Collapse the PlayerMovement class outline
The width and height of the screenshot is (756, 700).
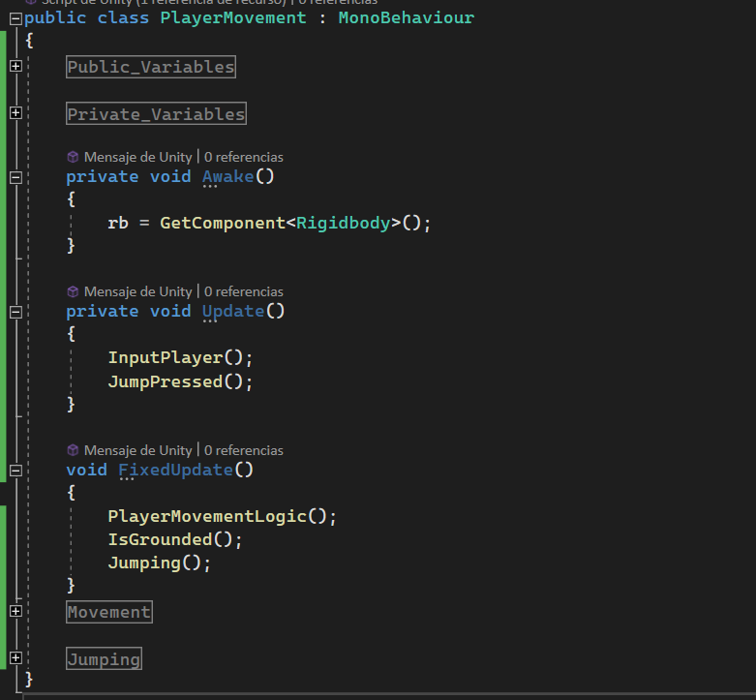click(x=15, y=18)
